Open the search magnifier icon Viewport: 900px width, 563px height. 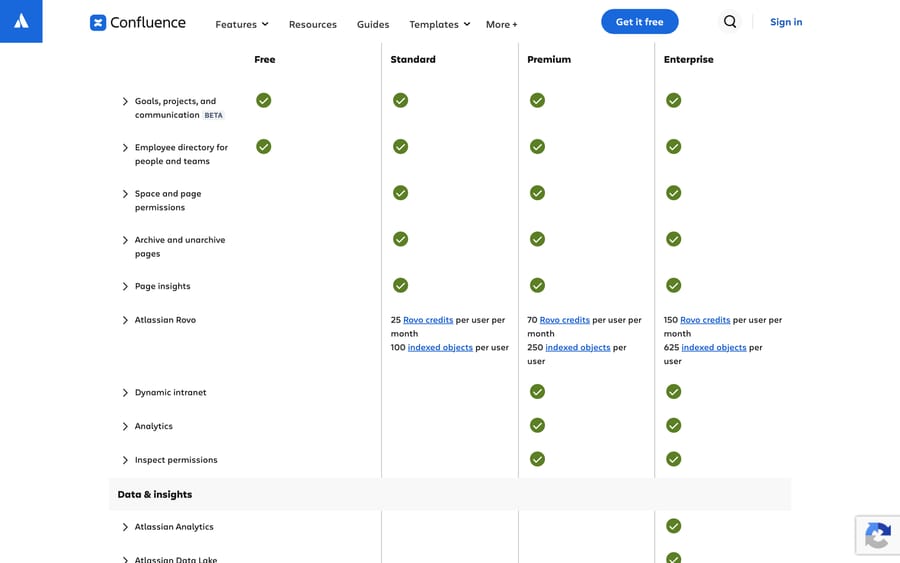730,22
